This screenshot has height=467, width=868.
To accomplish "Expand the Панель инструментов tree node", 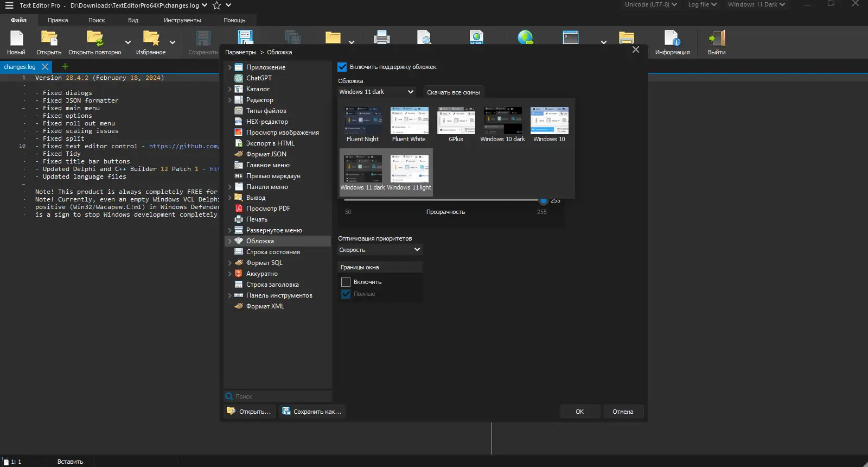I will (x=229, y=295).
